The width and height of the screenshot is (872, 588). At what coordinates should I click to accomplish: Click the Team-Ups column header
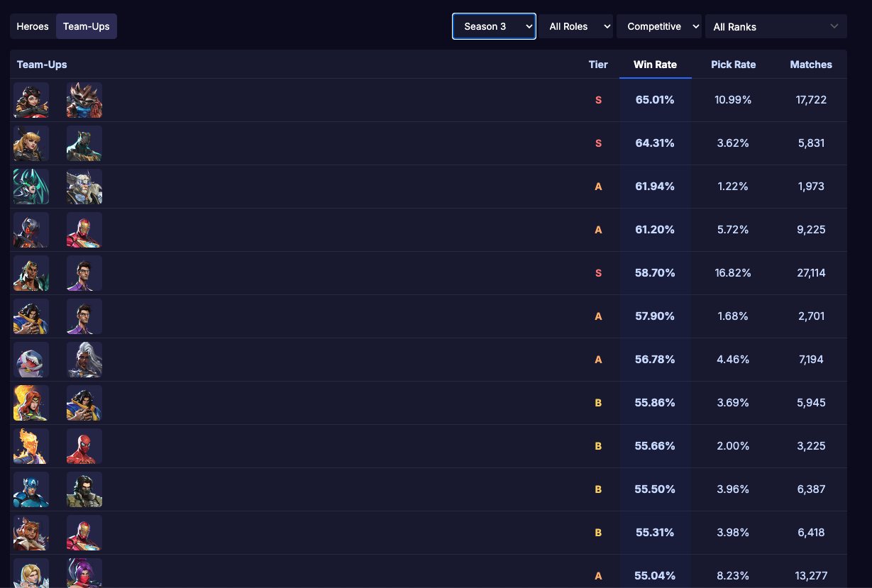click(x=42, y=65)
